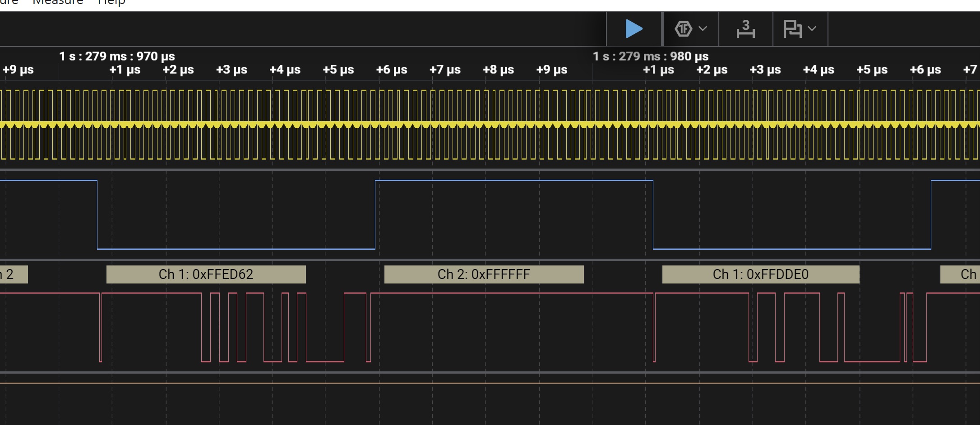Click the hexagon 1F radix icon

tap(683, 29)
